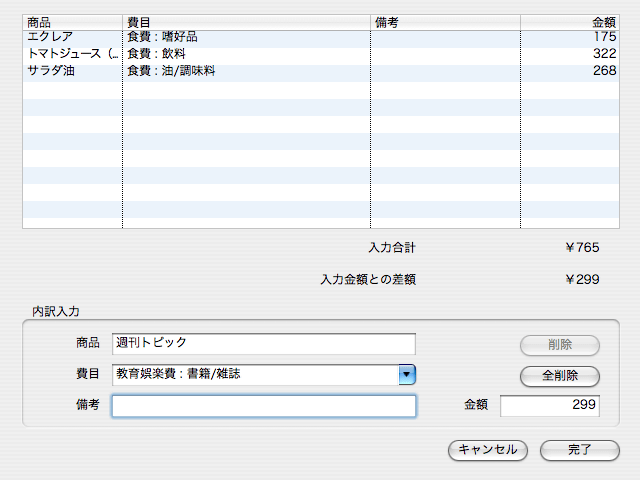Image resolution: width=640 pixels, height=480 pixels.
Task: Open the 費目 category dropdown arrow
Action: 407,374
